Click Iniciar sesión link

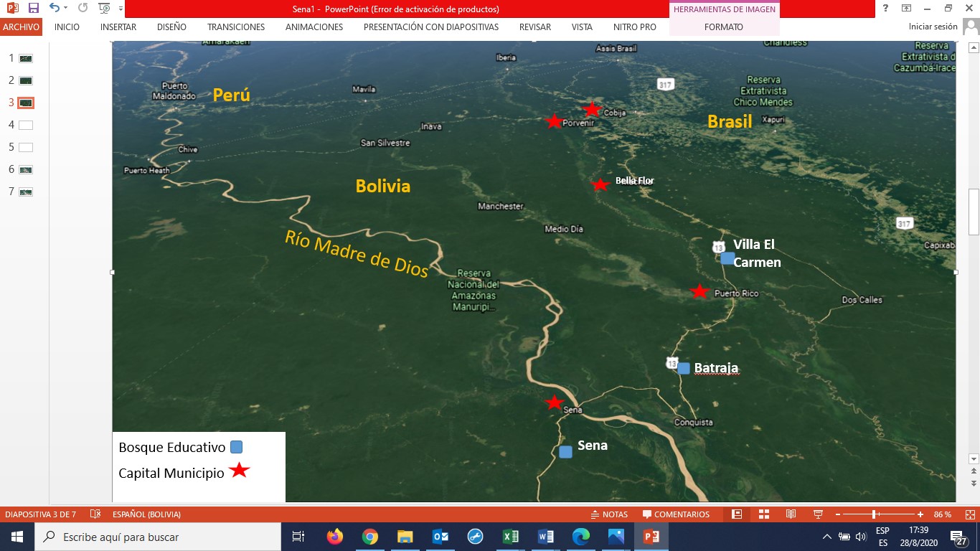933,27
